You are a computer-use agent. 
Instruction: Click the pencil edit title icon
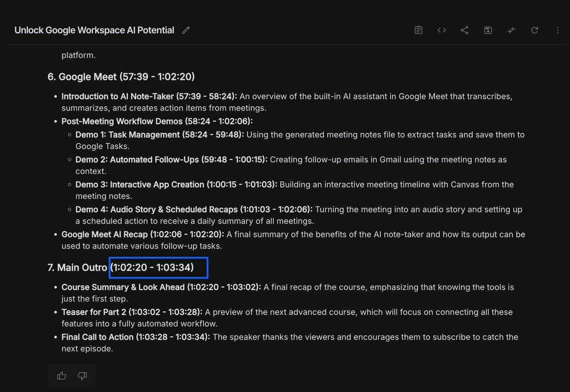point(186,30)
